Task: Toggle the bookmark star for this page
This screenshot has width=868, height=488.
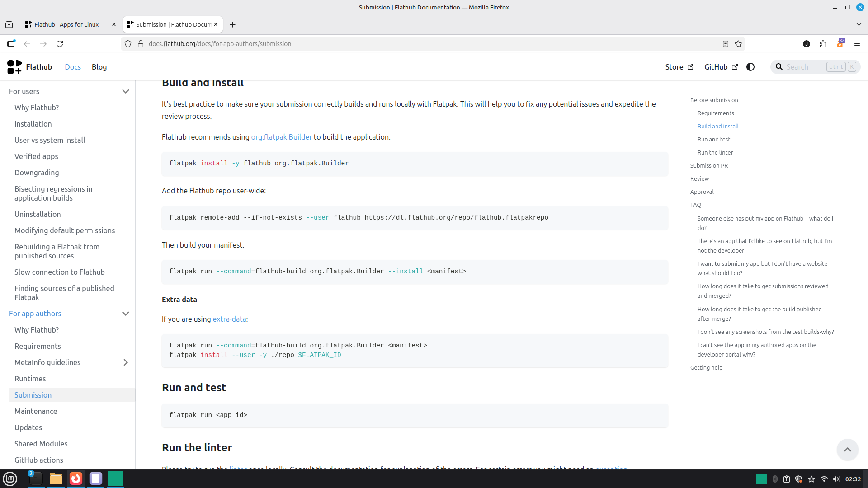Action: [x=738, y=44]
